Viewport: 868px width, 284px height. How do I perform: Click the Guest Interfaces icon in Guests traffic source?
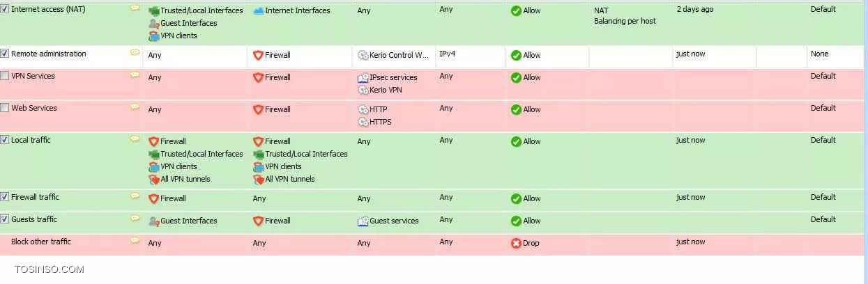click(x=154, y=221)
